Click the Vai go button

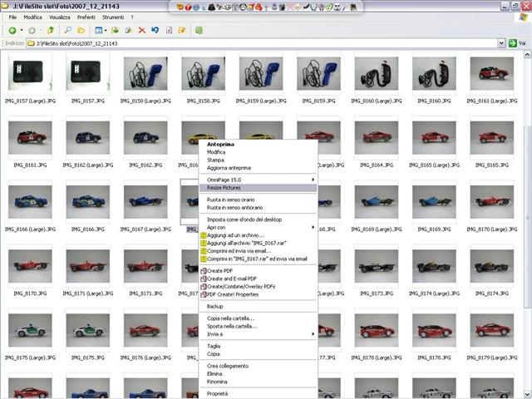click(x=517, y=43)
